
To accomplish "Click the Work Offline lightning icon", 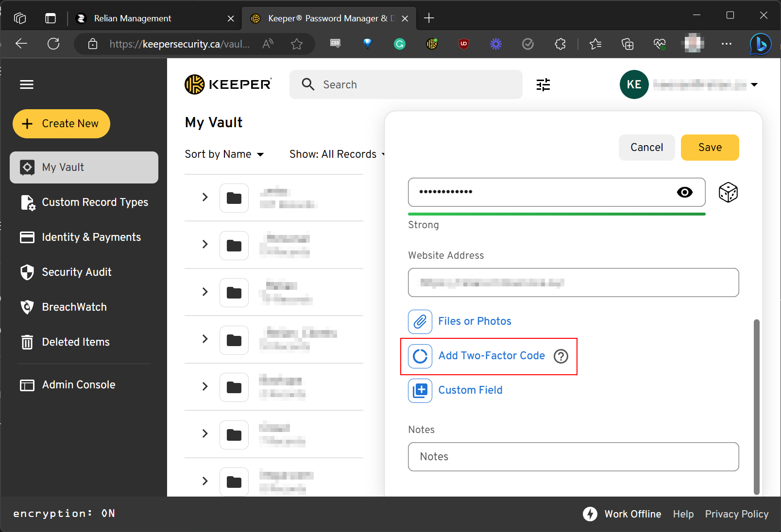I will point(590,514).
